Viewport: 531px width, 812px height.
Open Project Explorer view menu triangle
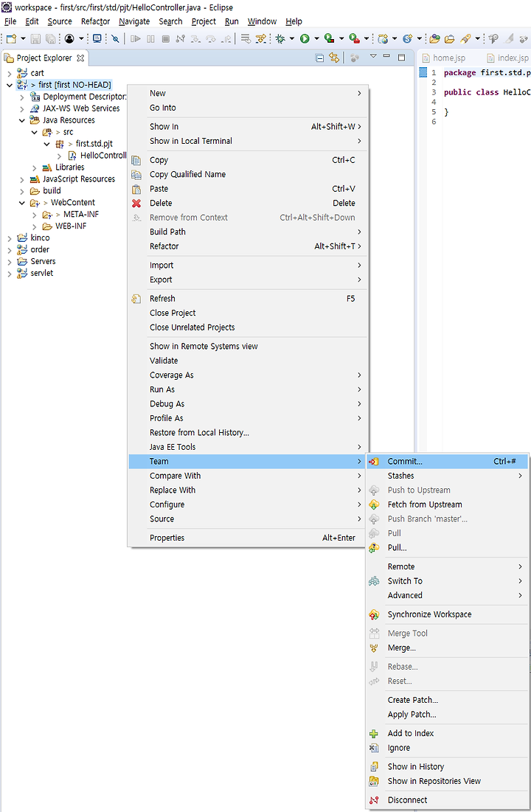tap(373, 57)
